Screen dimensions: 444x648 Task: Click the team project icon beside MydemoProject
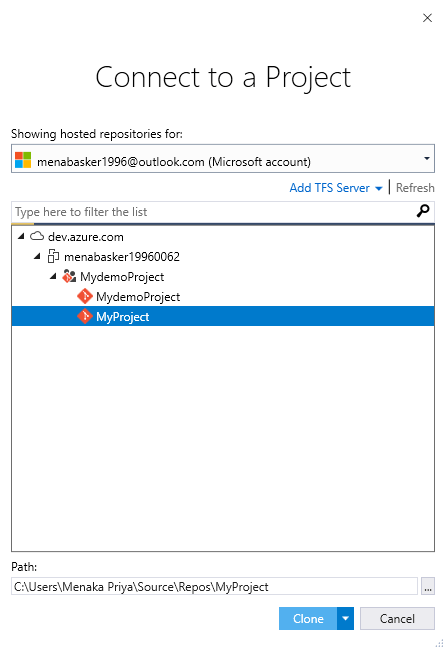(69, 276)
